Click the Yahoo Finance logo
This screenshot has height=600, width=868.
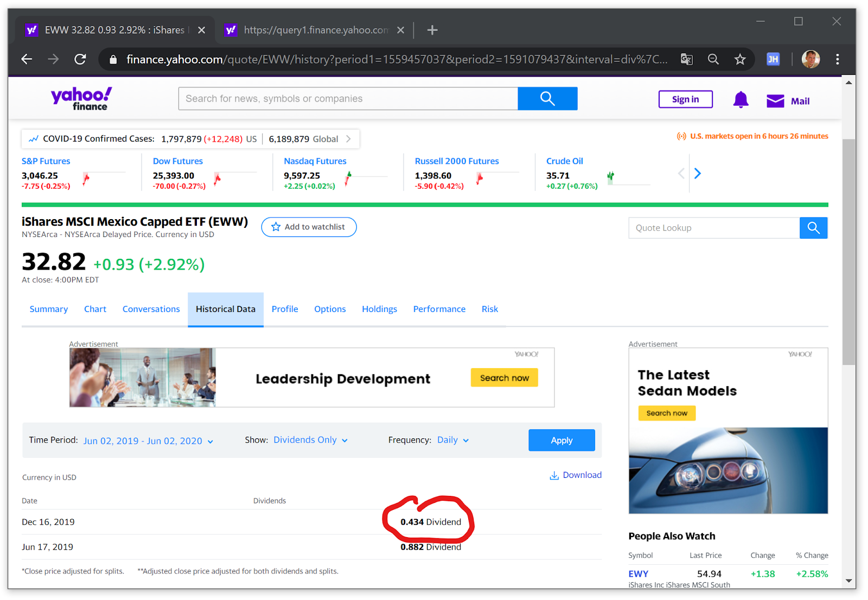(x=81, y=99)
